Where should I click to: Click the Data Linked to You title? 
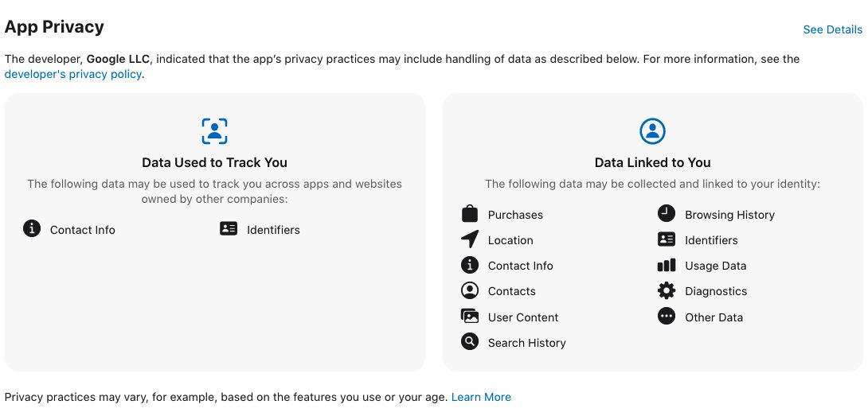652,162
